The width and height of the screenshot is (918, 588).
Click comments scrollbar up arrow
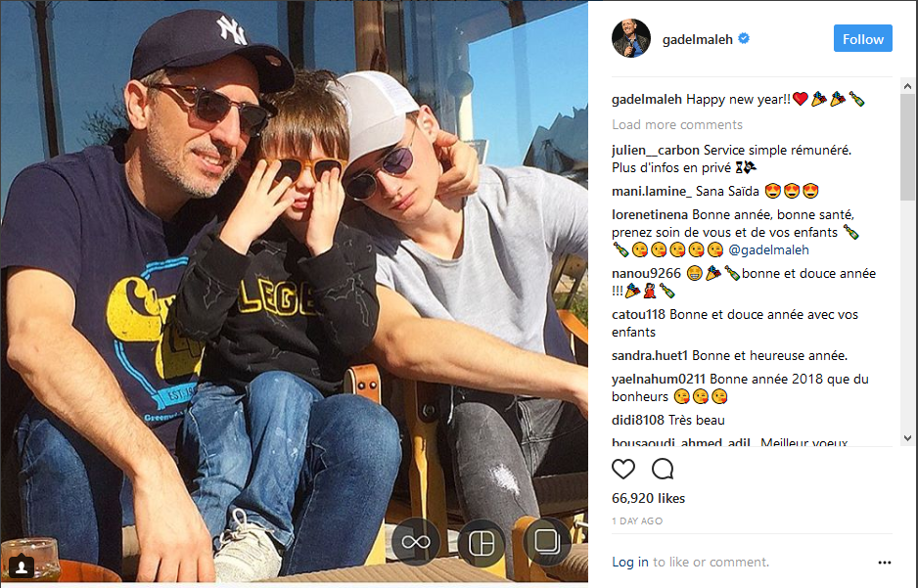coord(907,87)
